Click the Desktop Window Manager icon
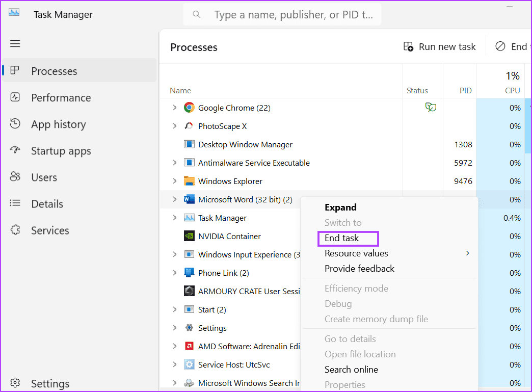532x392 pixels. pos(190,144)
